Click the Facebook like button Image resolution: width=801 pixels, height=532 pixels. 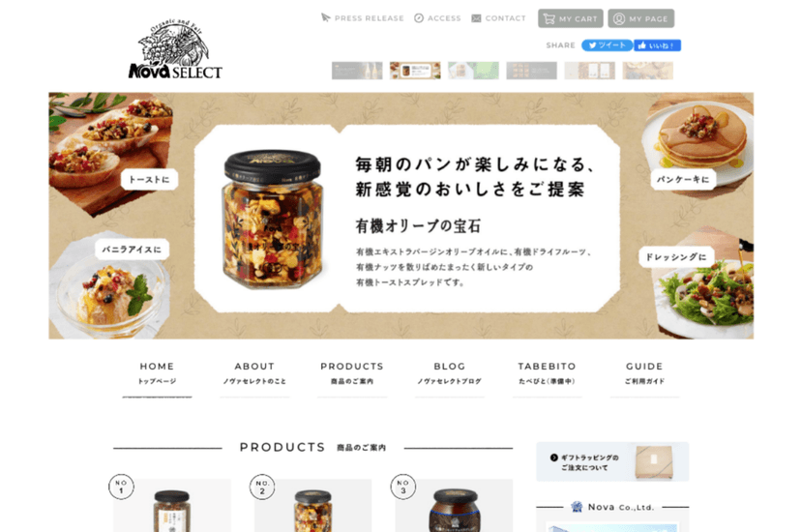coord(658,45)
